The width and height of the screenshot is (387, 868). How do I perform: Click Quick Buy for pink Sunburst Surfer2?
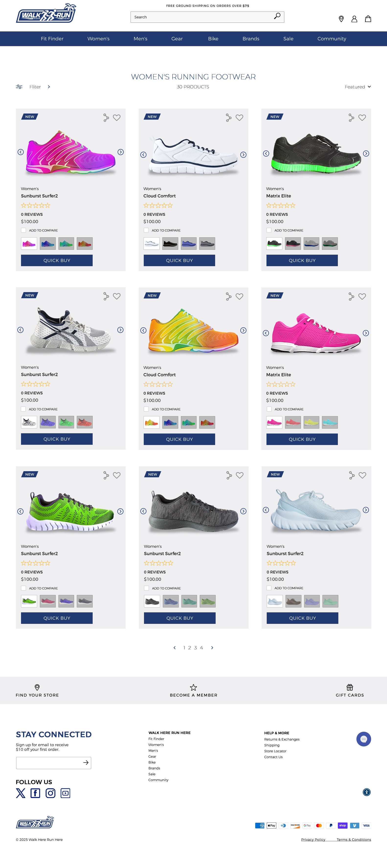(x=56, y=261)
